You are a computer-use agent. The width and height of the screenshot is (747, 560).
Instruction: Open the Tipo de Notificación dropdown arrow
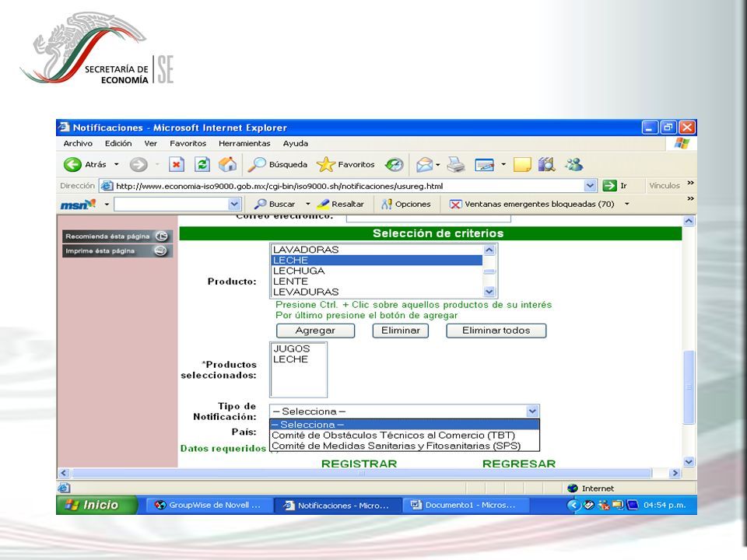pyautogui.click(x=532, y=411)
